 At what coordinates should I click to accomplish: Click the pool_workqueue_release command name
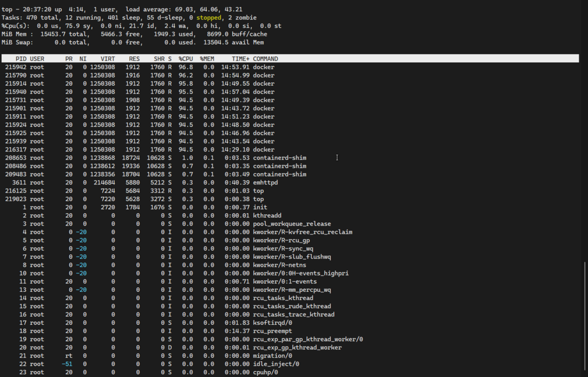pyautogui.click(x=292, y=224)
